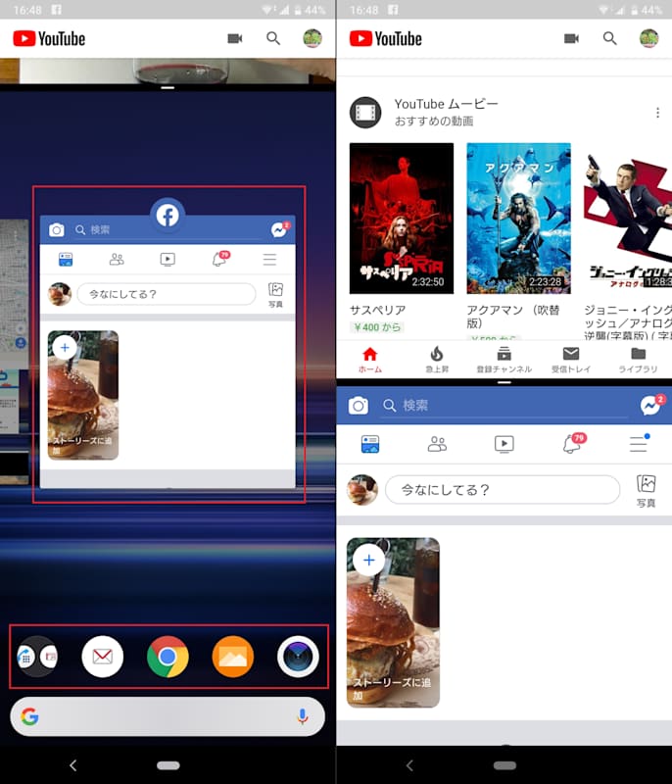Tap the Facebook 検索 search field in split screen
This screenshot has height=784, width=672.
504,406
